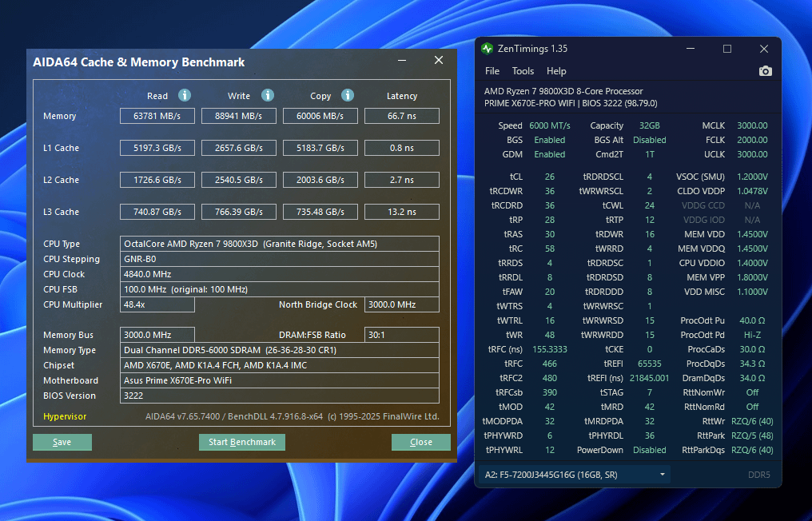Click the tRFC (ns) value 155.3333
The image size is (812, 521).
coord(549,349)
